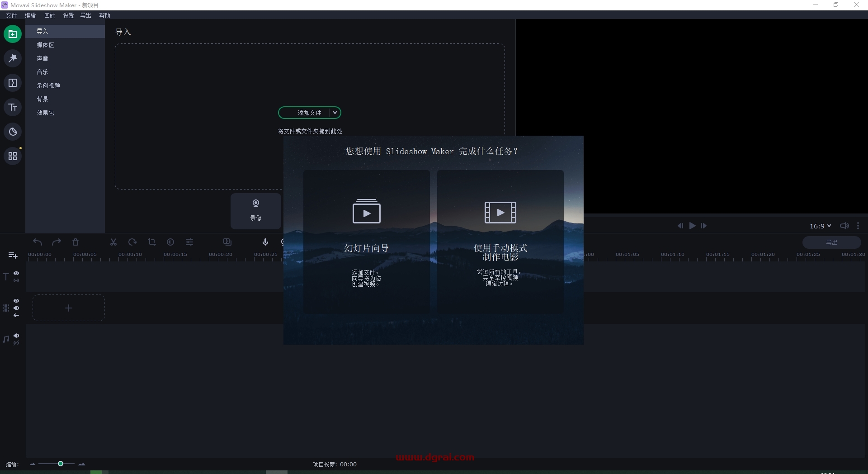Click the scissors Split tool
The height and width of the screenshot is (474, 868).
point(113,242)
